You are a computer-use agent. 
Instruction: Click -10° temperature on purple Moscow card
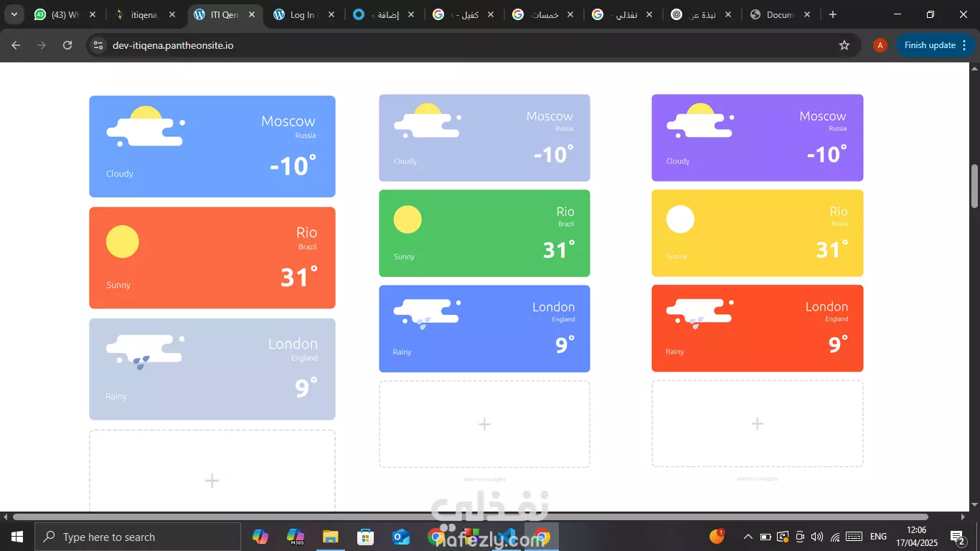pyautogui.click(x=826, y=154)
